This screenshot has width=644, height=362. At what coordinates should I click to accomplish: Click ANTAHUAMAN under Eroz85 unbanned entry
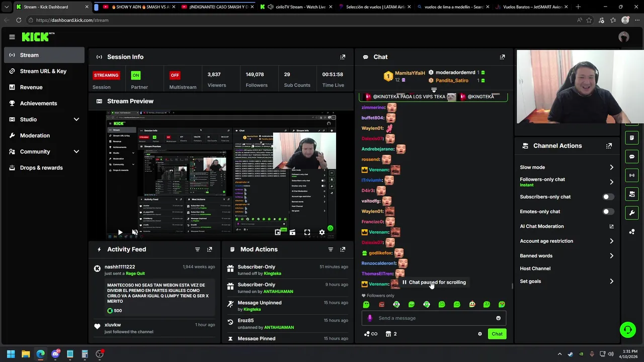[278, 327]
